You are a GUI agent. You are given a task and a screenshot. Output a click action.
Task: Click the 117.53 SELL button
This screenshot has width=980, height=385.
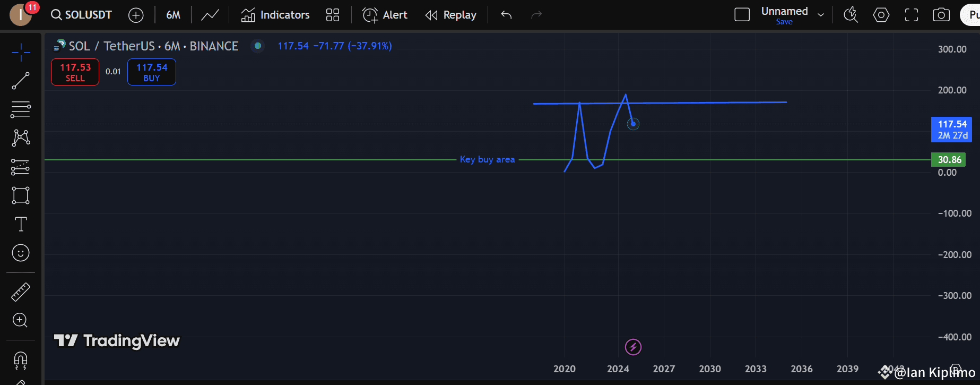click(75, 72)
